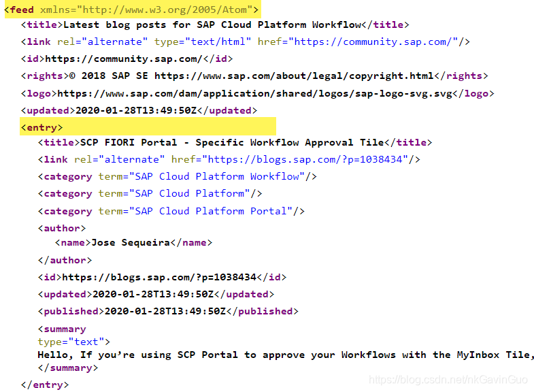Click the highlighted feed xmlns opening tag
Screen dimensions: 534x392
(x=131, y=10)
